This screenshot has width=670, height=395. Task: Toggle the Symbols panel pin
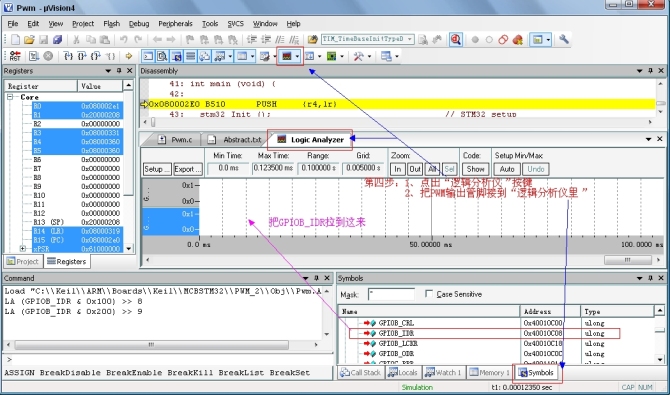(x=650, y=278)
